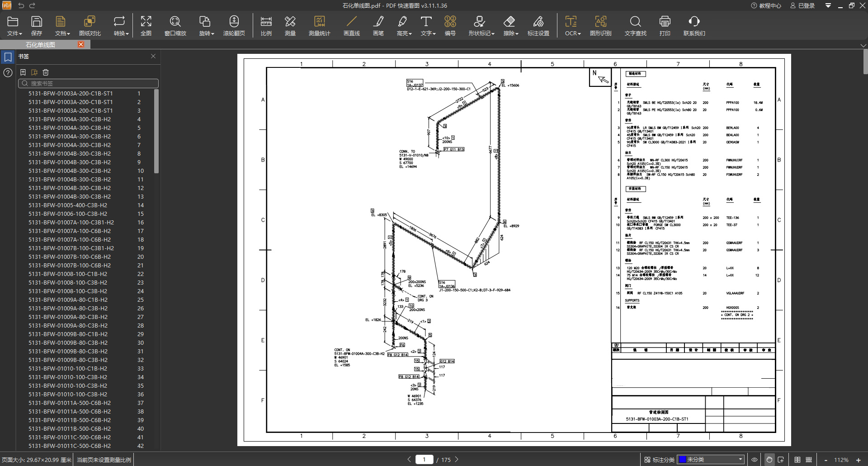This screenshot has height=466, width=868.
Task: Open 文字查找 text search
Action: tap(635, 26)
